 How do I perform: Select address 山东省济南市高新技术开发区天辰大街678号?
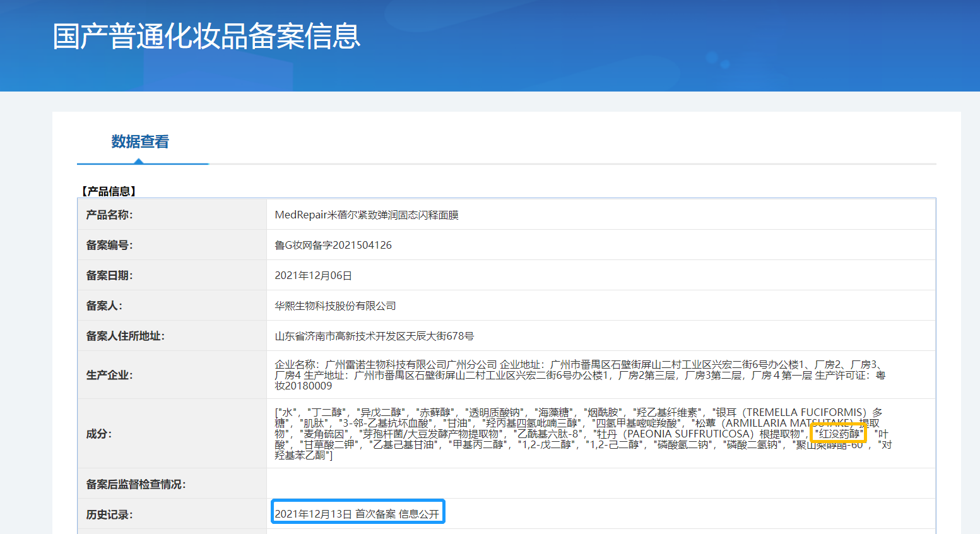point(374,336)
